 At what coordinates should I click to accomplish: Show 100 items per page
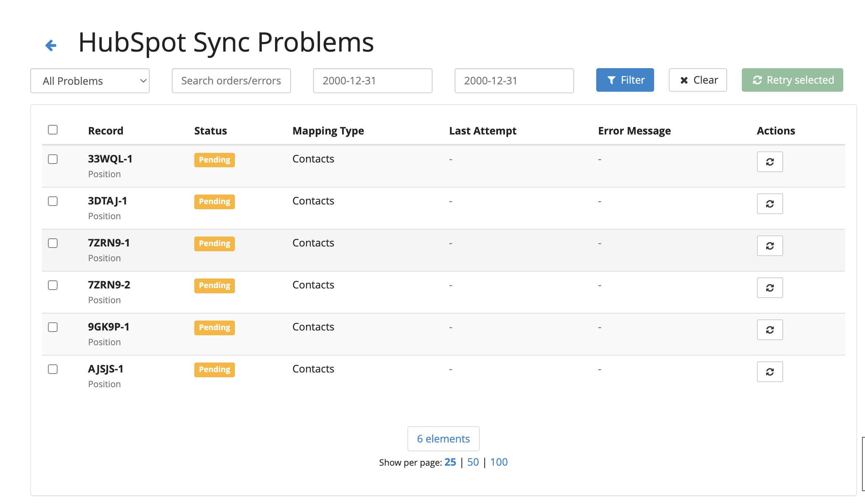499,462
